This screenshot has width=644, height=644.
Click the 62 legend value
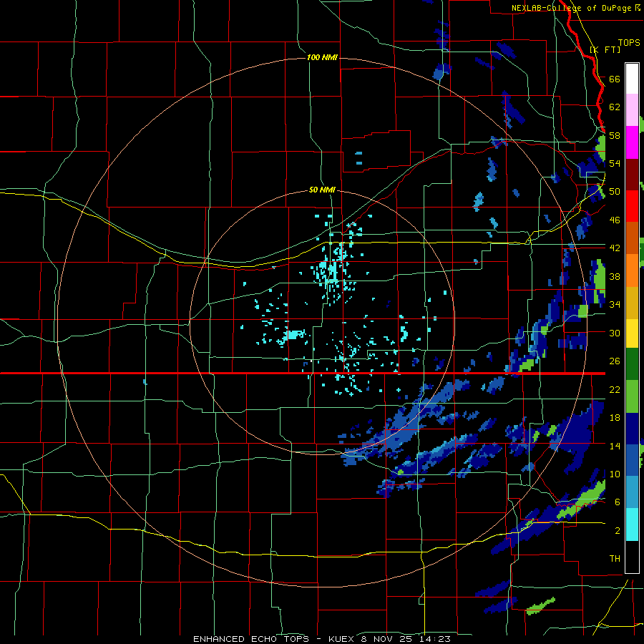tap(615, 107)
